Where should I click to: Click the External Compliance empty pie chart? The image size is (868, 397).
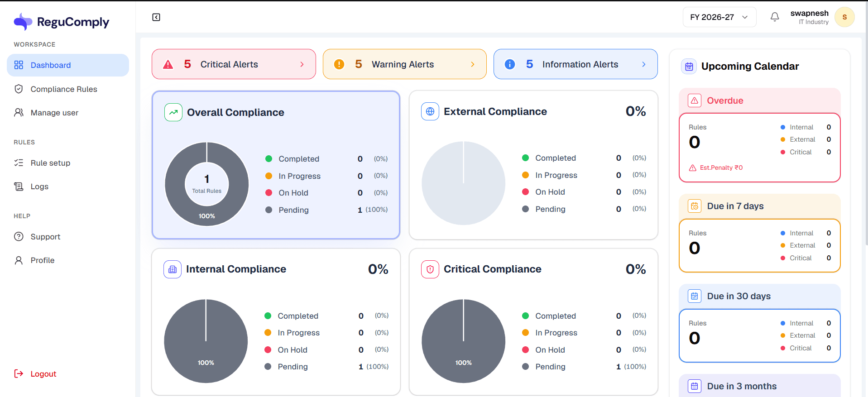pyautogui.click(x=464, y=183)
